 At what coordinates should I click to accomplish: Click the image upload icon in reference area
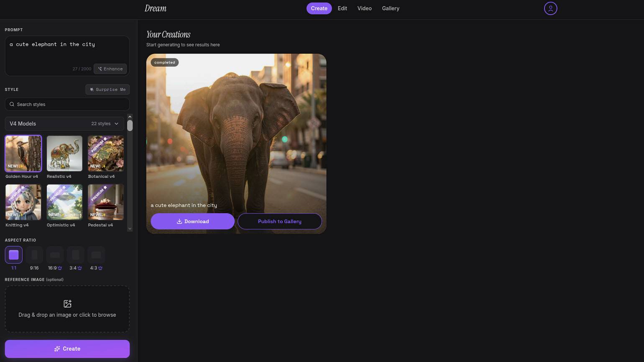67,304
